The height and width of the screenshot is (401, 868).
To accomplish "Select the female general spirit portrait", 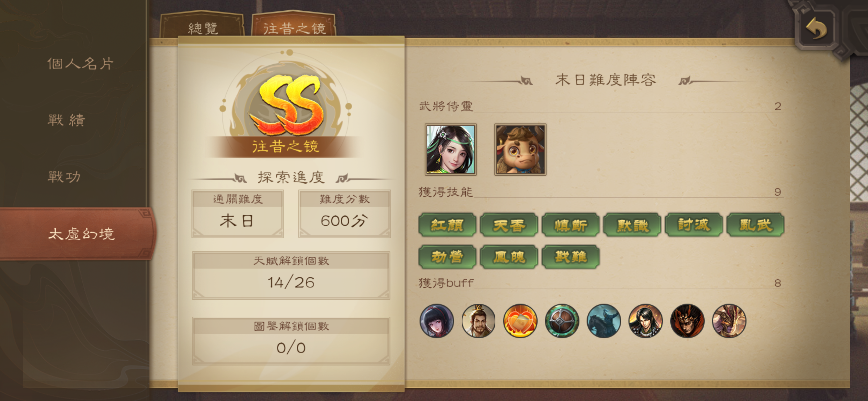I will (x=450, y=149).
